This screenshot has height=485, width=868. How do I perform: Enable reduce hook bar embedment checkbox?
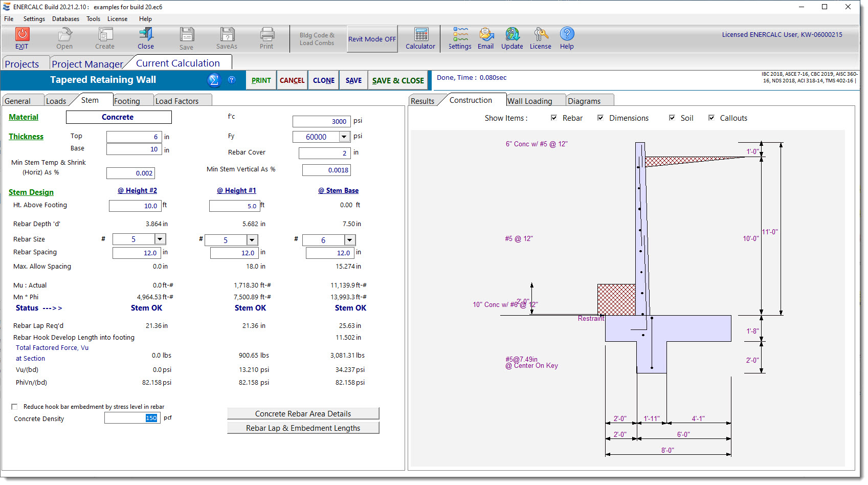[x=14, y=407]
